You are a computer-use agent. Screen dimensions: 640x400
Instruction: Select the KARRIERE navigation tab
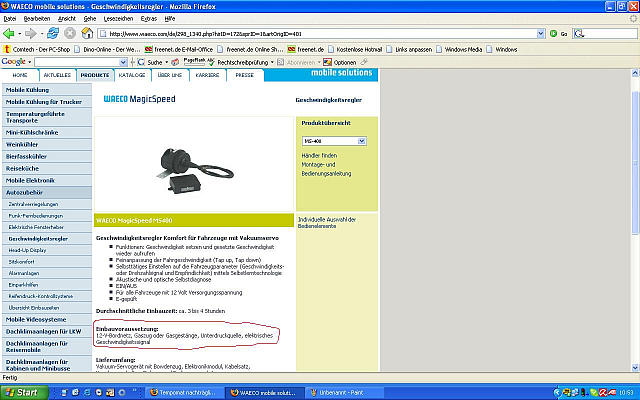pyautogui.click(x=208, y=75)
